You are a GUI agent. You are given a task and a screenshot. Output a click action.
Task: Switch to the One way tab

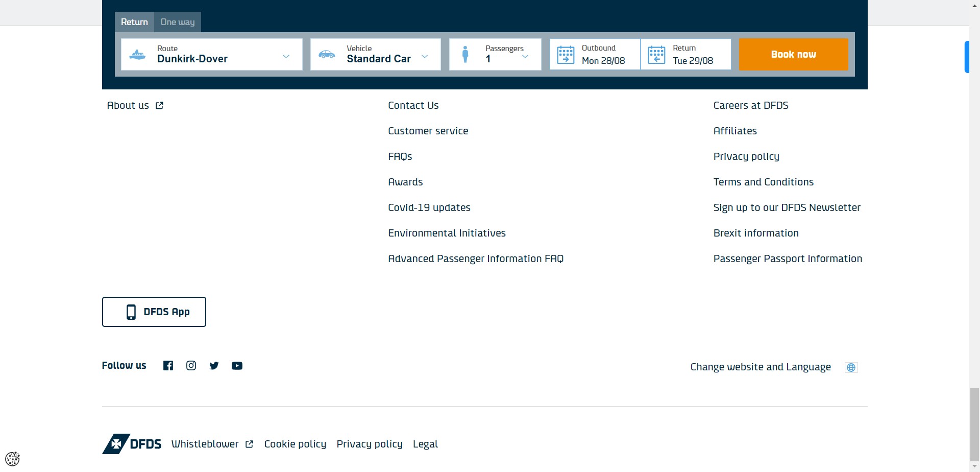[177, 22]
